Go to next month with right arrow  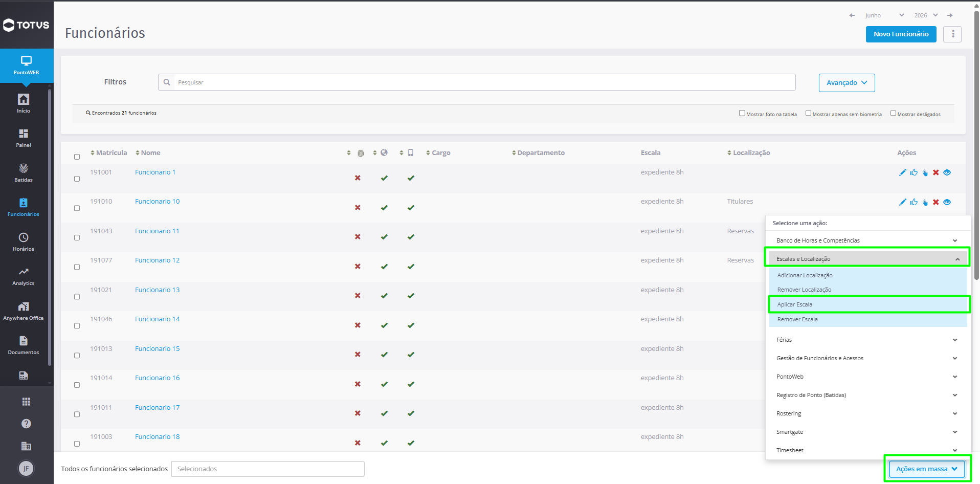[x=950, y=15]
